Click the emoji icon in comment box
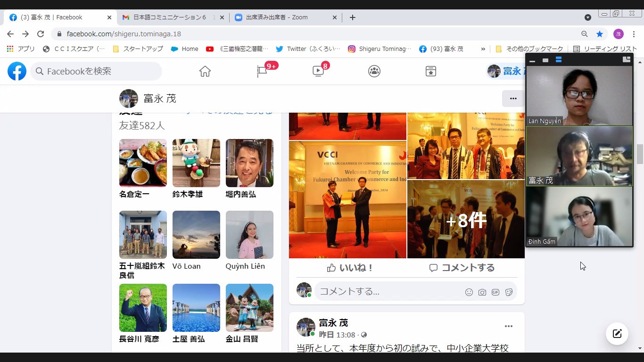The height and width of the screenshot is (362, 644). coord(469,292)
